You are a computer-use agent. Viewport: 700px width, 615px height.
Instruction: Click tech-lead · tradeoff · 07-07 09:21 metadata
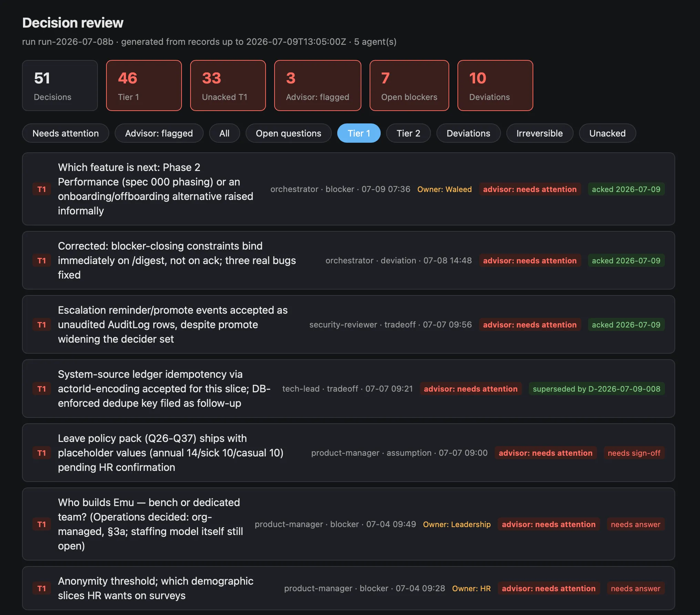click(x=348, y=389)
